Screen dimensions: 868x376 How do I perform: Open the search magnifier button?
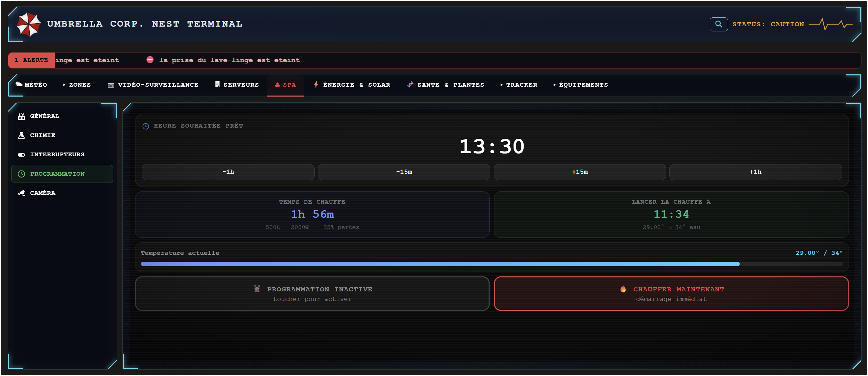(x=719, y=24)
